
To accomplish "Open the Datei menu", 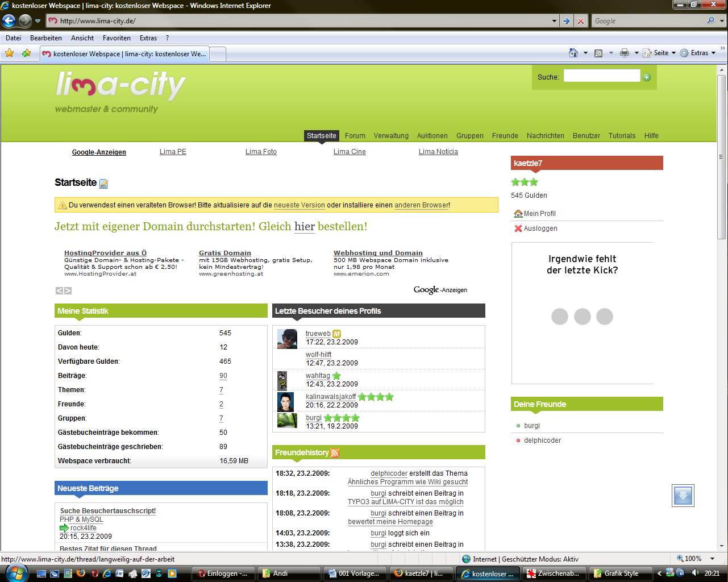I will (x=13, y=38).
